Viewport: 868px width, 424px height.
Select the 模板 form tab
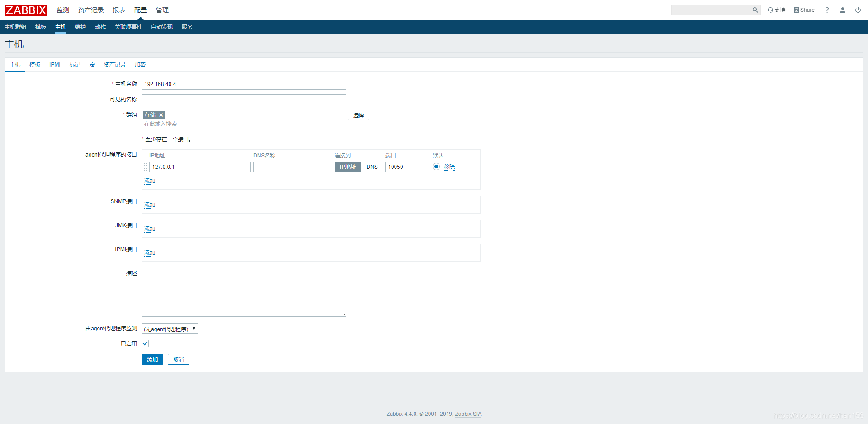[35, 65]
